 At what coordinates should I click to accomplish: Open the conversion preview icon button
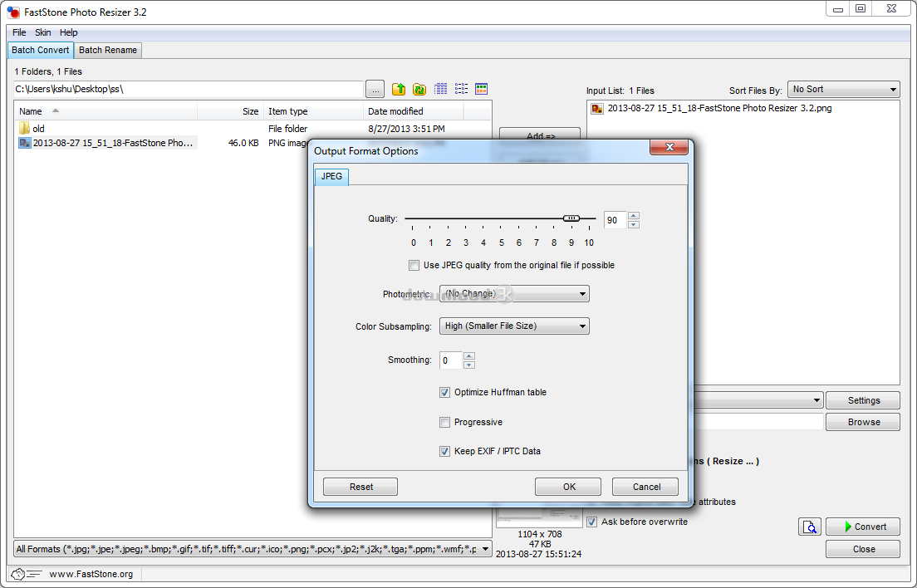(x=809, y=527)
